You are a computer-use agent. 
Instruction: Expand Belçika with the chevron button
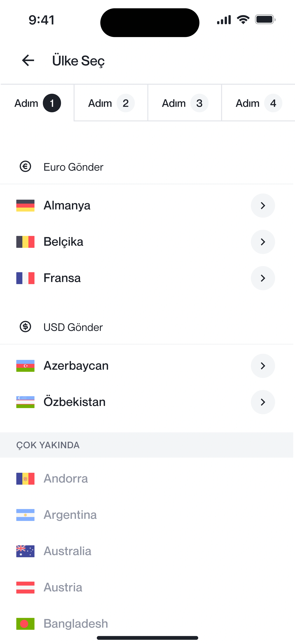pos(263,242)
